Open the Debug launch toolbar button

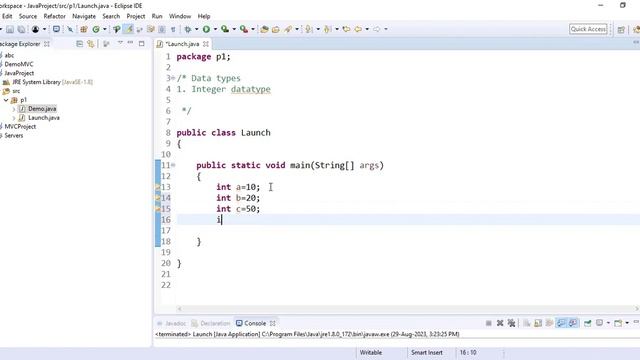(188, 29)
